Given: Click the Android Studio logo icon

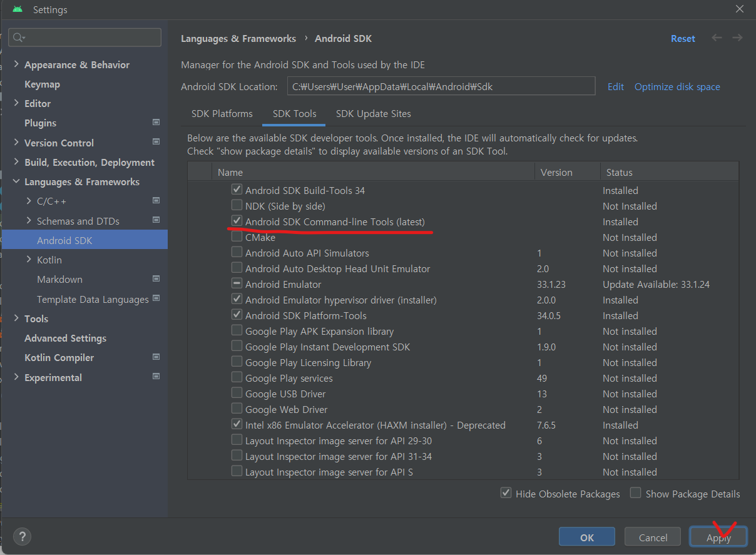Looking at the screenshot, I should 18,9.
